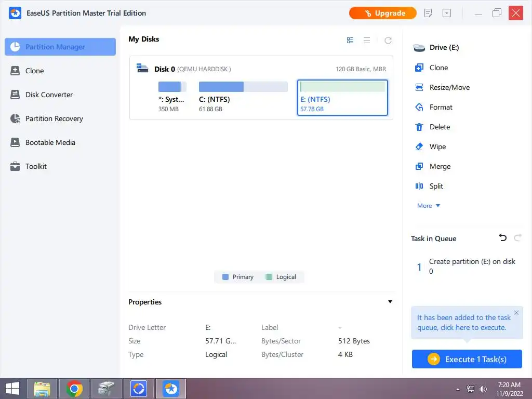Select the System Reserved 350 MB partition
532x399 pixels.
[172, 97]
